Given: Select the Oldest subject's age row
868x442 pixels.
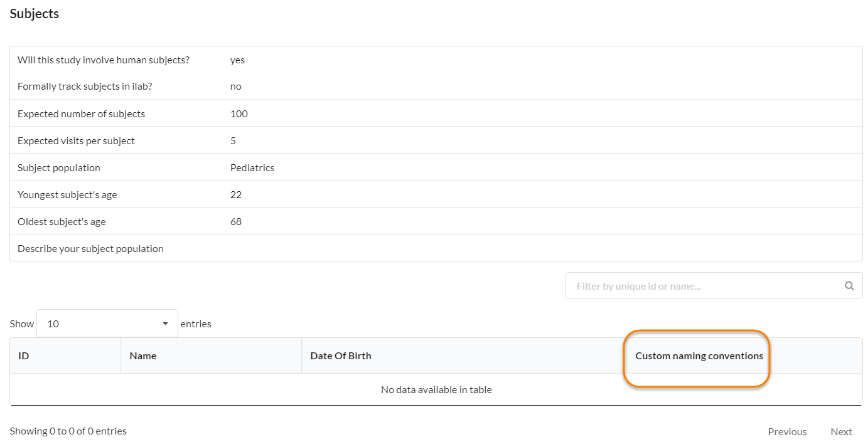Looking at the screenshot, I should (x=62, y=221).
